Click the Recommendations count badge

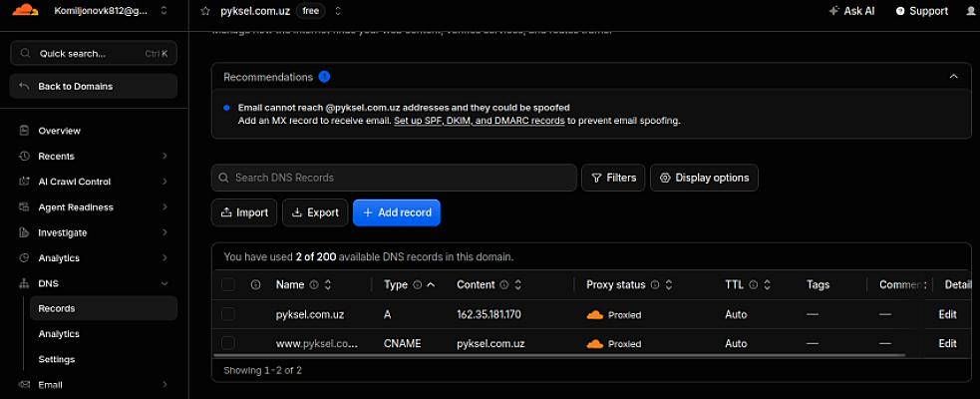pos(324,77)
